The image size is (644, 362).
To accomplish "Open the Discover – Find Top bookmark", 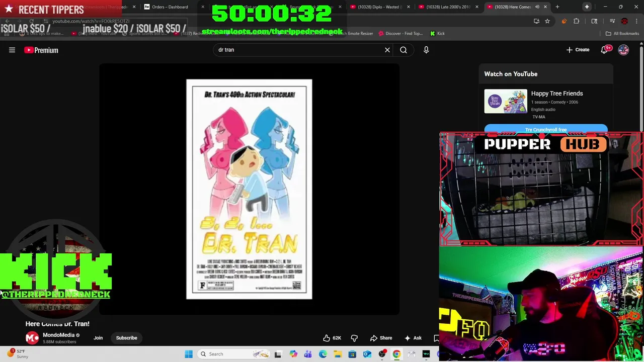I will [x=401, y=33].
